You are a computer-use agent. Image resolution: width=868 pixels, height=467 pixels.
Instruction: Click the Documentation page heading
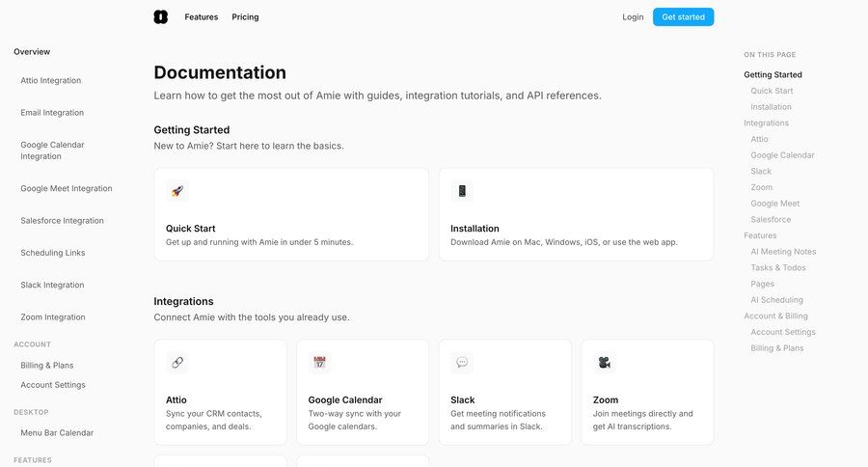[x=220, y=72]
